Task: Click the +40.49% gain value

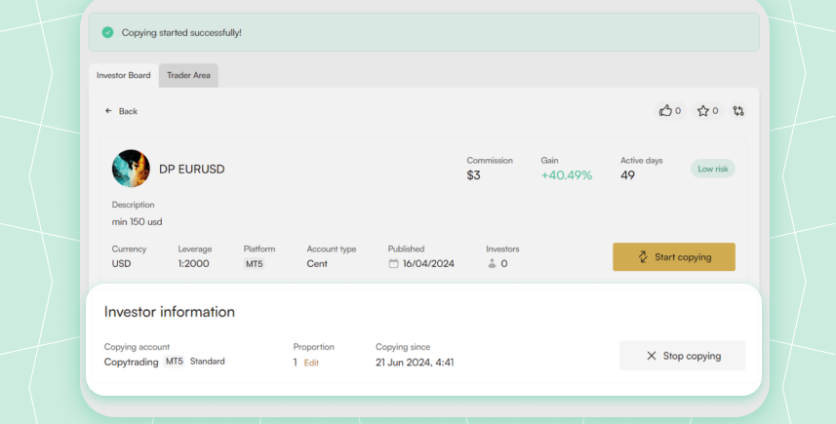Action: pos(566,176)
